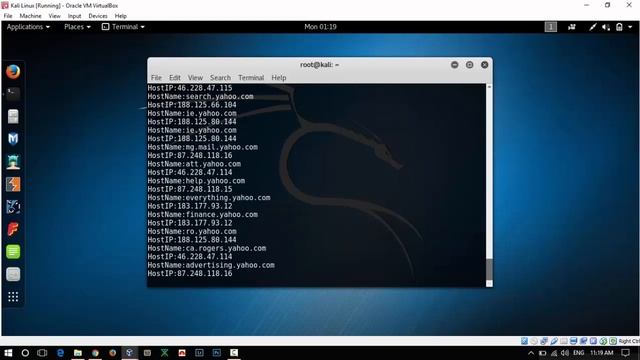
Task: Open the VirtualBox Machine menu
Action: (x=31, y=16)
